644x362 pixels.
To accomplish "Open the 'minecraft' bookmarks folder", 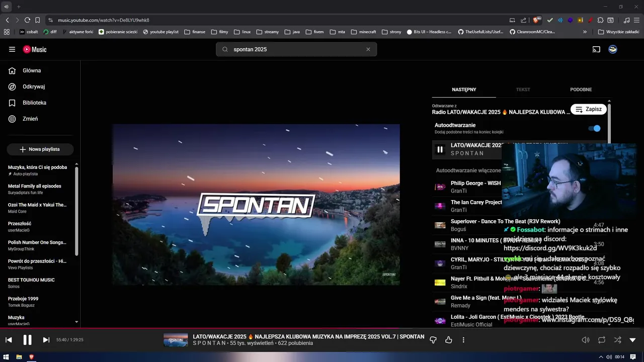I will [363, 32].
